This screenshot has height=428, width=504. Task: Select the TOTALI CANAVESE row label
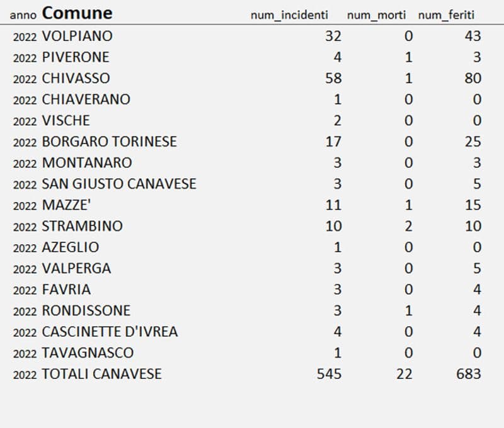pos(101,374)
